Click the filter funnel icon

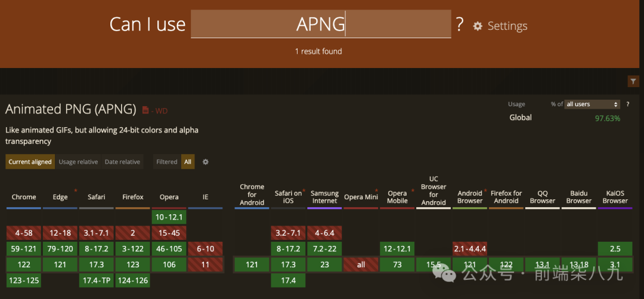coord(633,81)
